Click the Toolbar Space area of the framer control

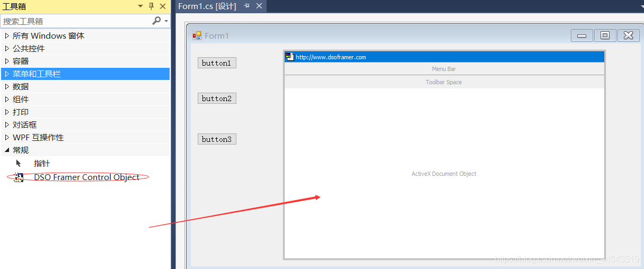coord(444,82)
